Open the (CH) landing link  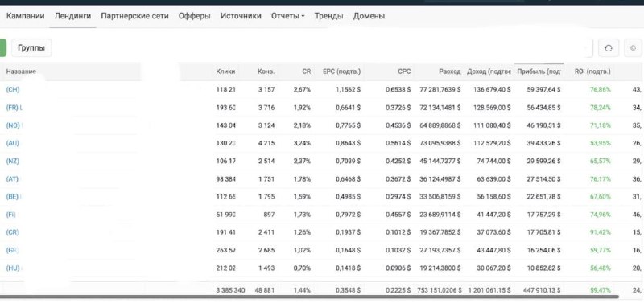[x=13, y=89]
